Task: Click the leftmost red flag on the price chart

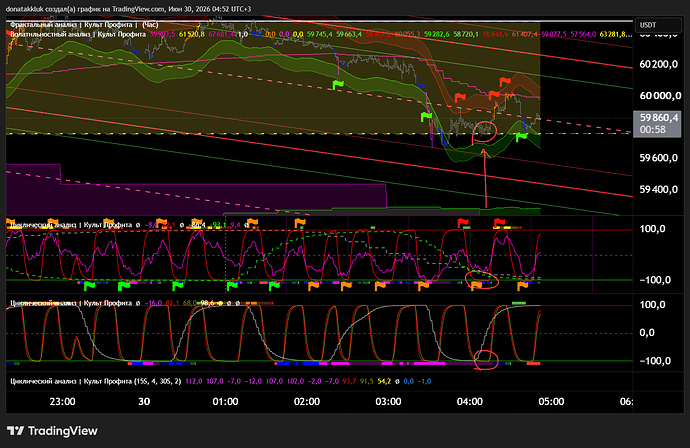Action: tap(460, 97)
